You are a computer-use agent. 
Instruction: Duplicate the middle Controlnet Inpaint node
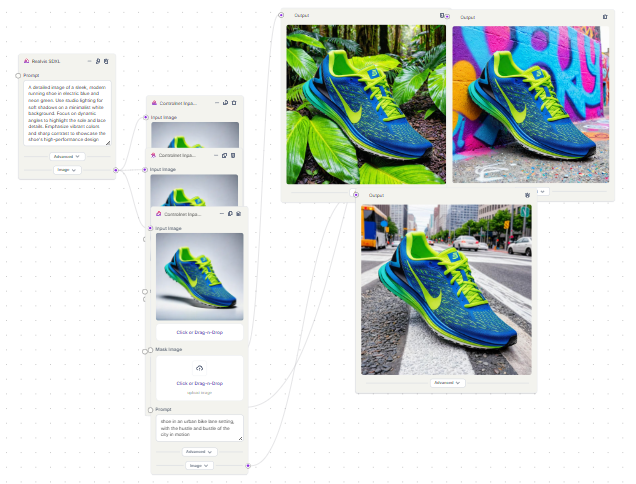pyautogui.click(x=224, y=155)
